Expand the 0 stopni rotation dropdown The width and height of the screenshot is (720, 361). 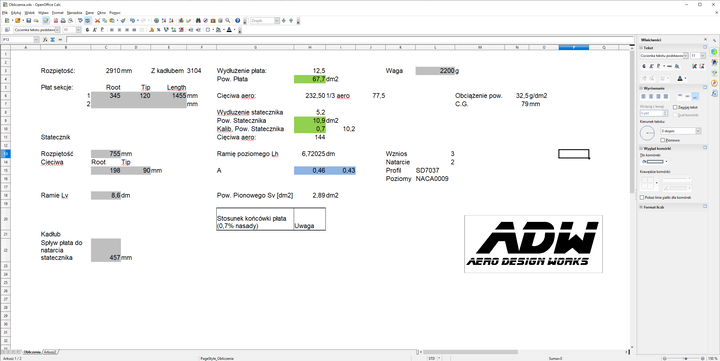698,131
